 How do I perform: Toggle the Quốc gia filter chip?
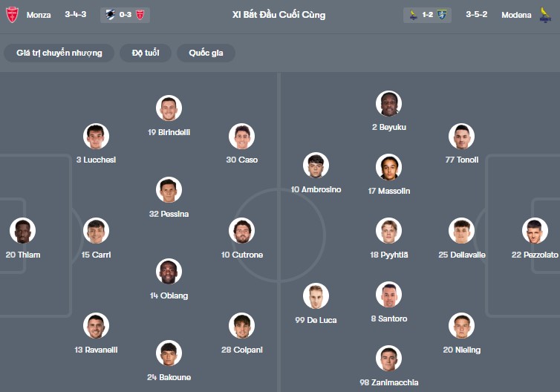pos(206,53)
